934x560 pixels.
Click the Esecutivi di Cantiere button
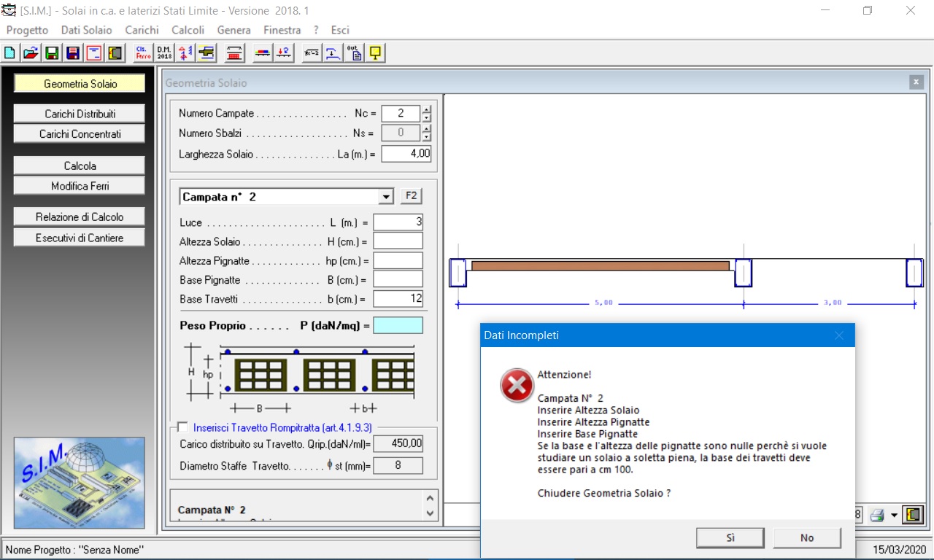pos(80,238)
